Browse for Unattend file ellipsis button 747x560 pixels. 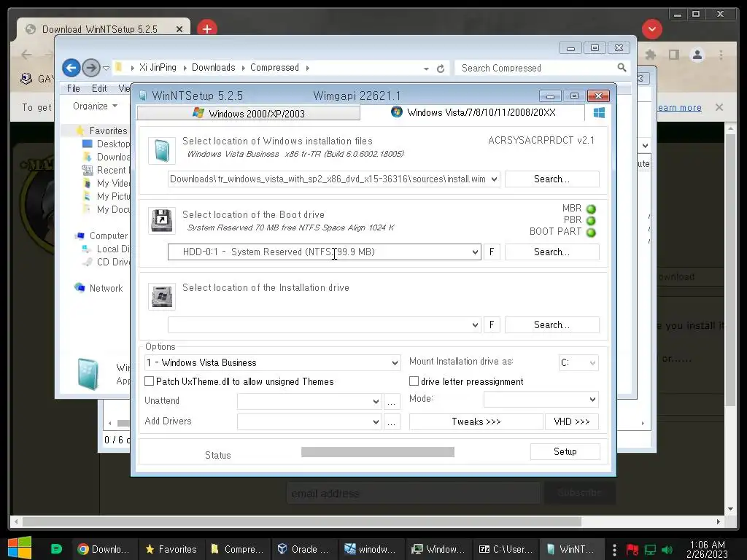pos(391,402)
